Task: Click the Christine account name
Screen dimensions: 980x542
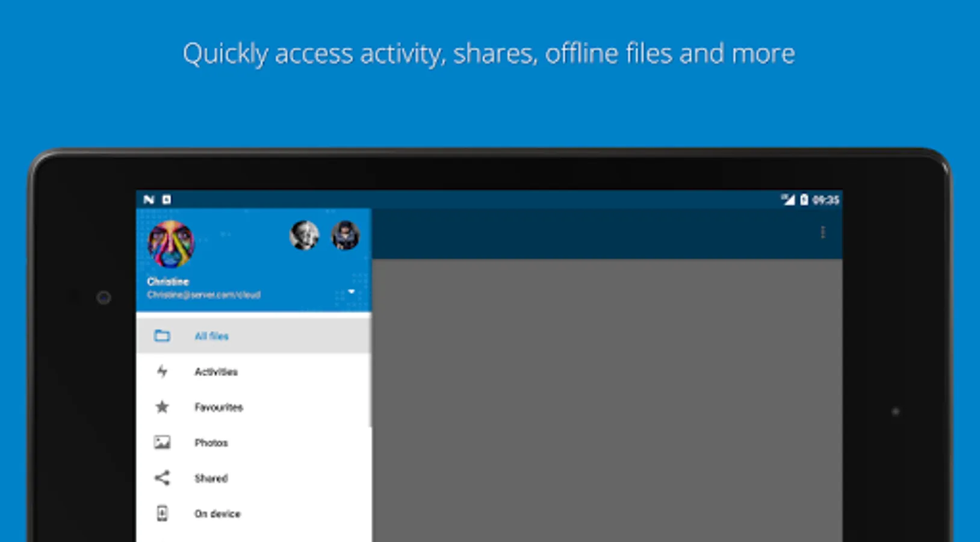Action: 168,281
